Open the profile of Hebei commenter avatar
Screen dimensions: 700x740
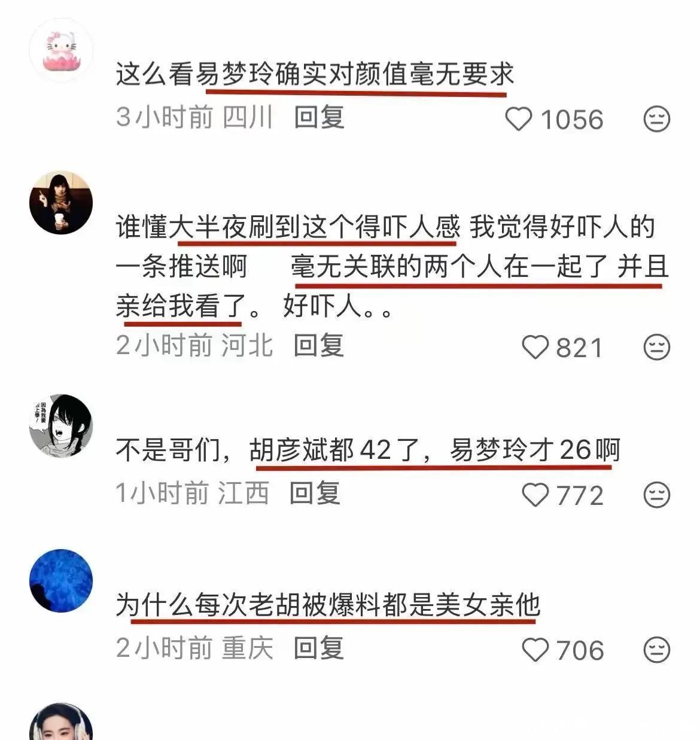[61, 202]
